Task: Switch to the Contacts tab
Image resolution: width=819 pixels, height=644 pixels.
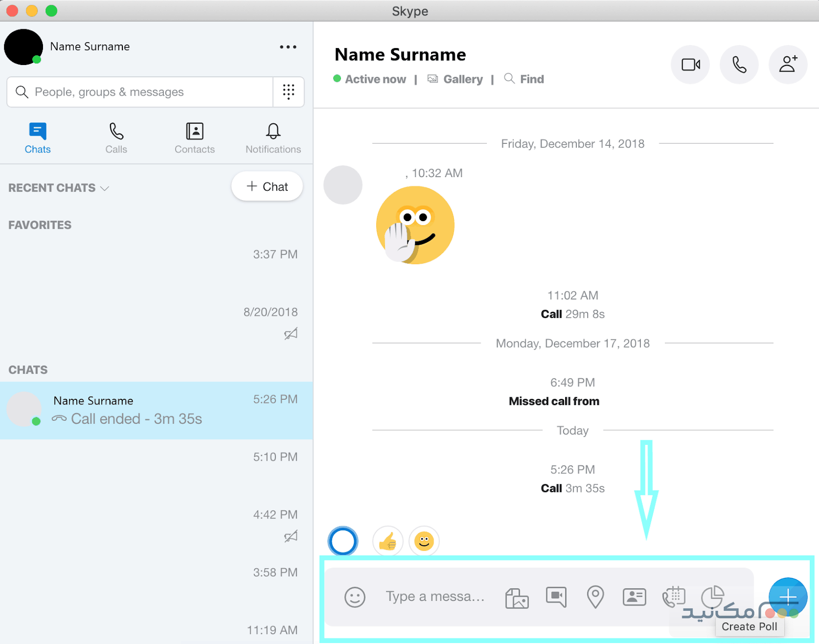Action: click(195, 137)
